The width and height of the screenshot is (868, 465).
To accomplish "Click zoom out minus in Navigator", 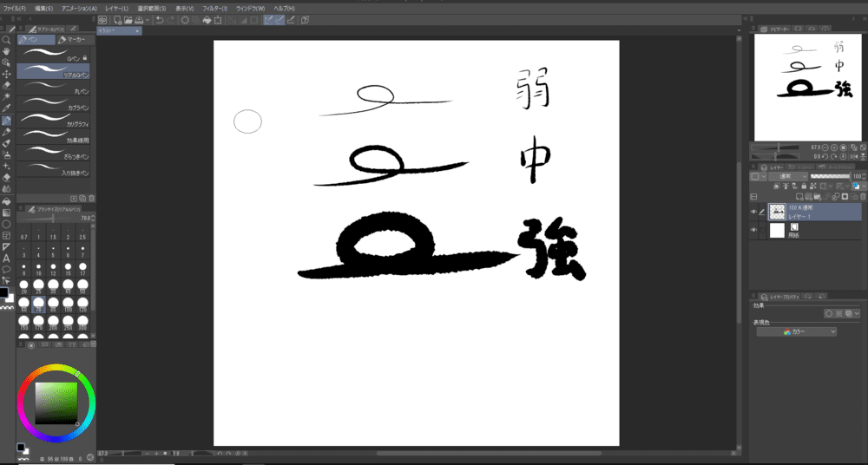I will coord(825,147).
